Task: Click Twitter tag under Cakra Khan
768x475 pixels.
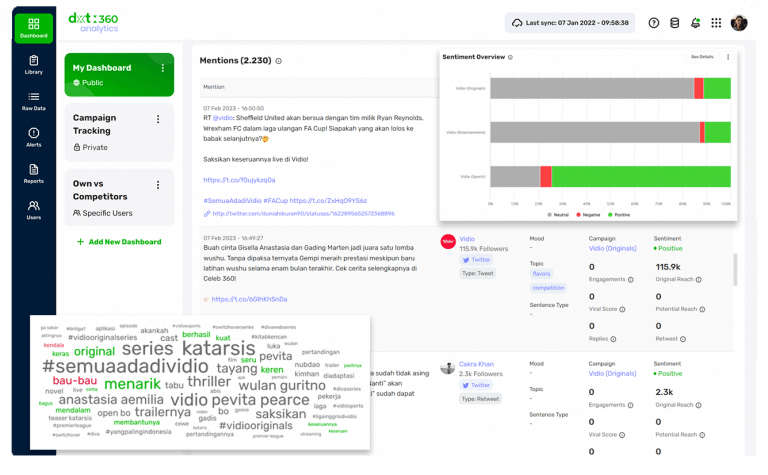Action: (476, 385)
